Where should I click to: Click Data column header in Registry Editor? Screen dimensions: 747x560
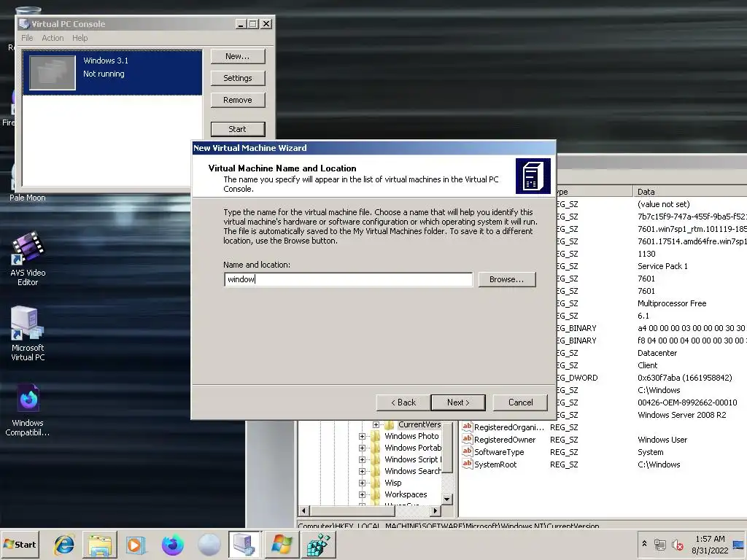[x=690, y=192]
